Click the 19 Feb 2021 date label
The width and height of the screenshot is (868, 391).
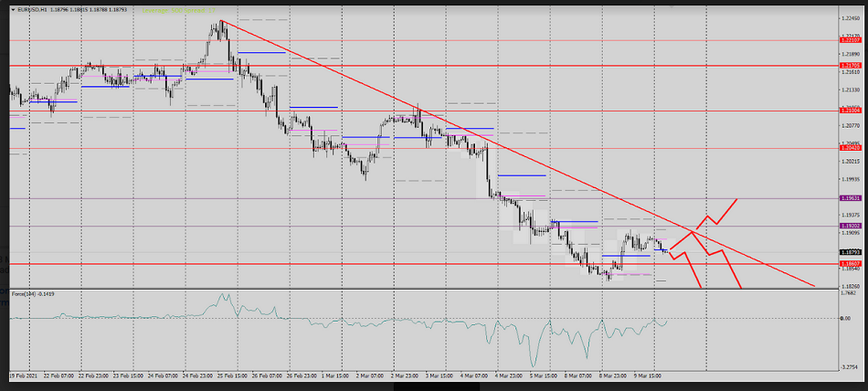pos(24,375)
